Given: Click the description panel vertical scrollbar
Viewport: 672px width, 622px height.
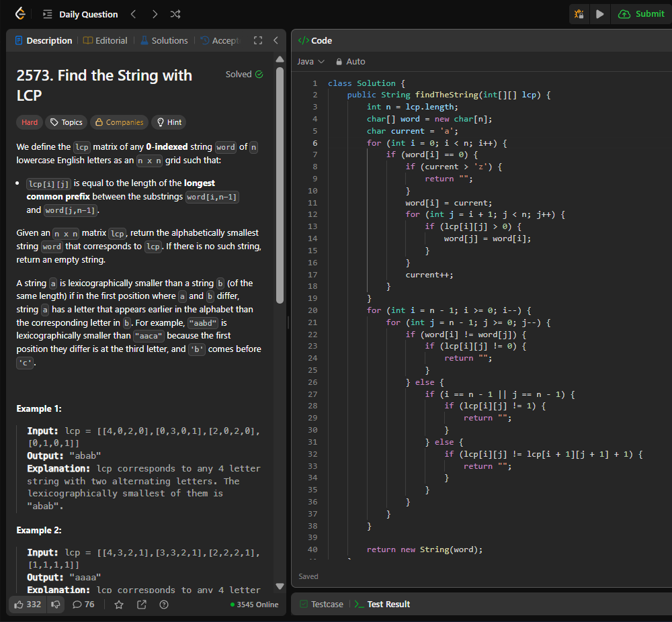Looking at the screenshot, I should 280,185.
